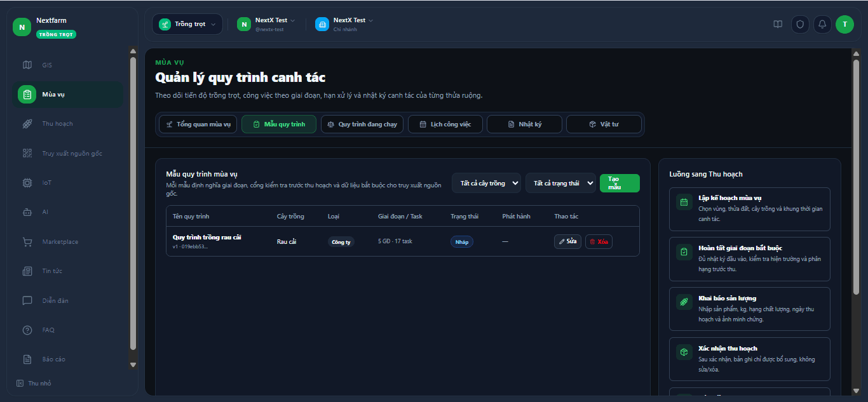
Task: Click sidebar scrollbar down arrow
Action: click(x=133, y=365)
